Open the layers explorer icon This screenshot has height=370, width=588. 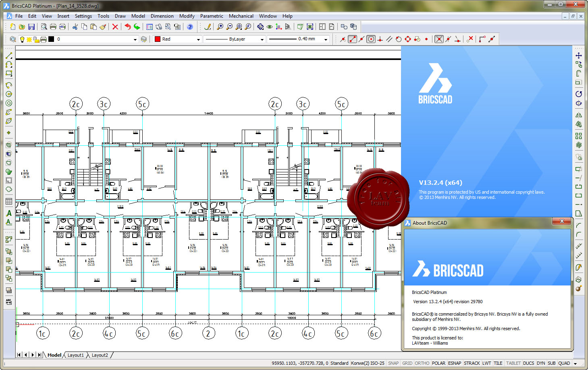point(13,39)
